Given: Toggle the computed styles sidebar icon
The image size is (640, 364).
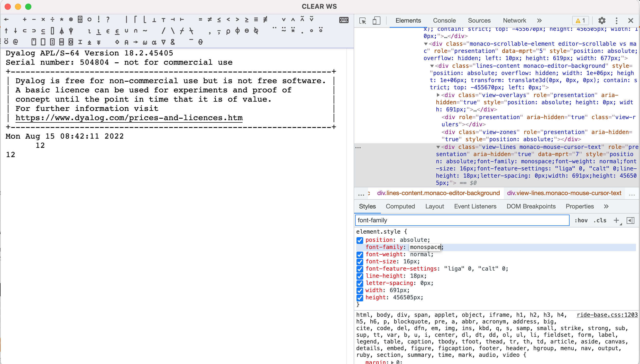Looking at the screenshot, I should coord(630,220).
